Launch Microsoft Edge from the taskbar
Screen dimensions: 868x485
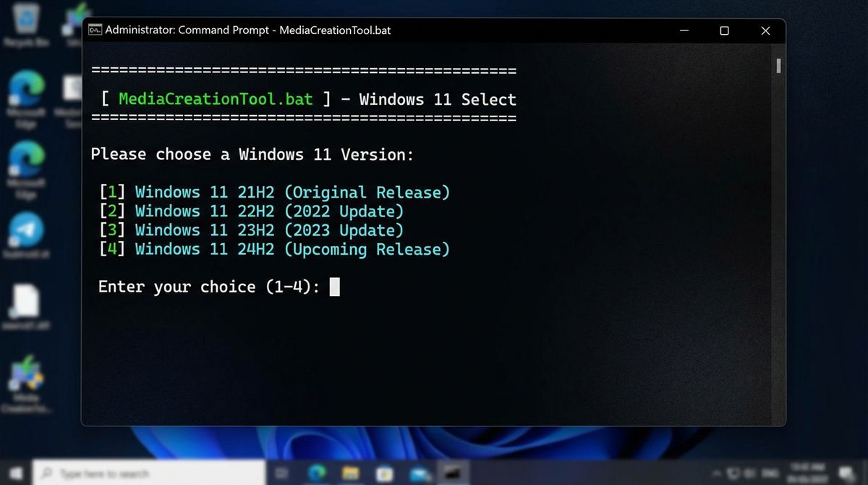click(x=316, y=473)
